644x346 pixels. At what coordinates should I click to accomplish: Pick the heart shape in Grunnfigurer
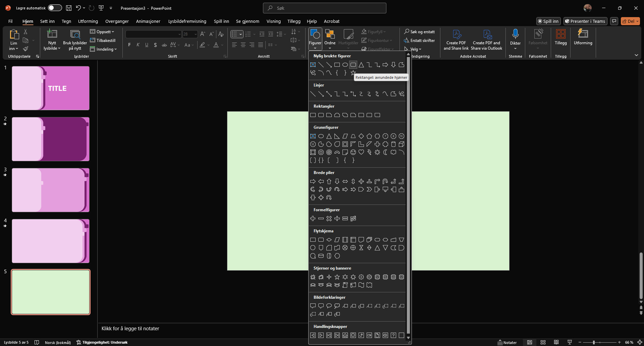(x=361, y=152)
